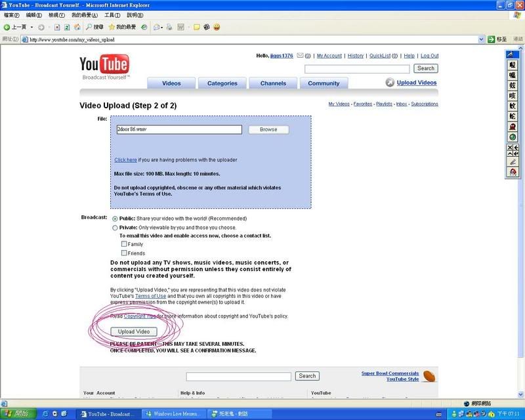This screenshot has width=525, height=420.
Task: Refresh the page with the green arrows icon
Action: tap(67, 28)
